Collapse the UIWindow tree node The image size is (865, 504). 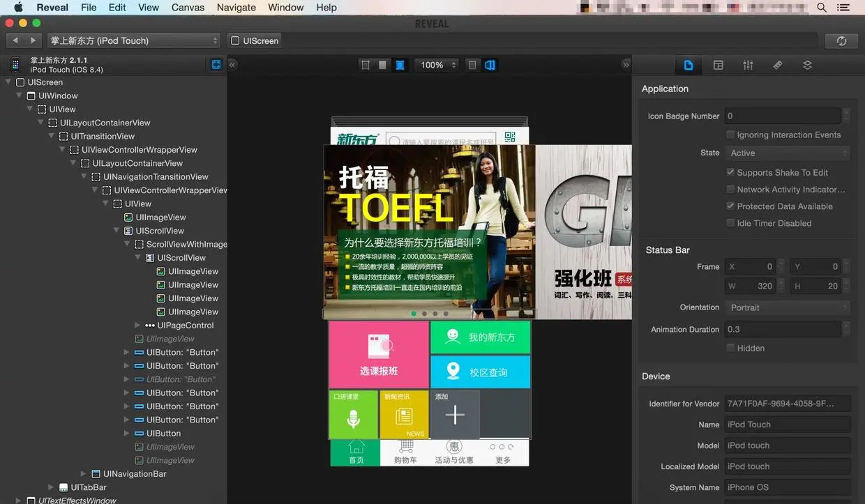[20, 96]
